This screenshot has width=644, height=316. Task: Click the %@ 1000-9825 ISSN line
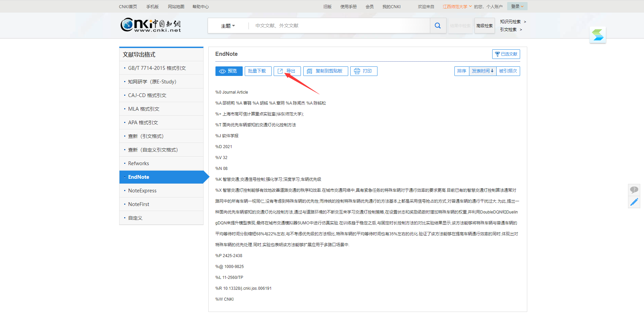(x=229, y=267)
